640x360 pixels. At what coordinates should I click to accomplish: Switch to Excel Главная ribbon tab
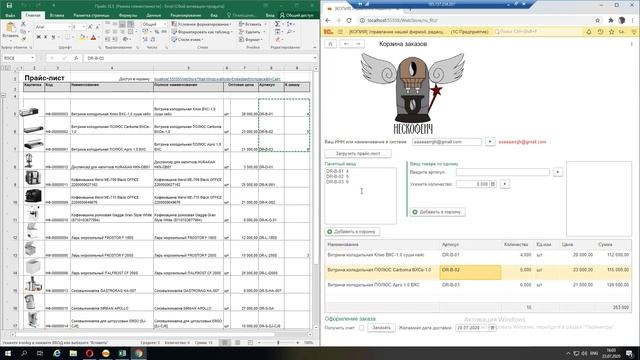33,15
